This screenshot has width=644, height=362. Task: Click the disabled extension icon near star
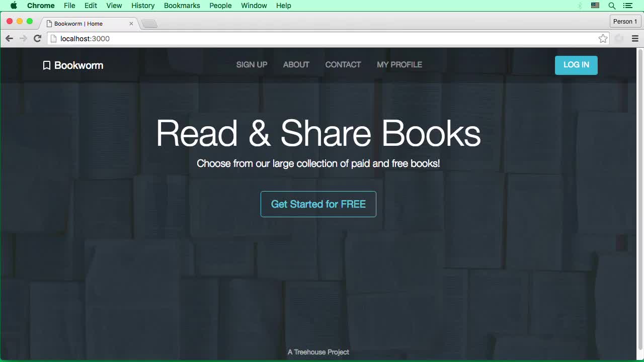[x=619, y=39]
